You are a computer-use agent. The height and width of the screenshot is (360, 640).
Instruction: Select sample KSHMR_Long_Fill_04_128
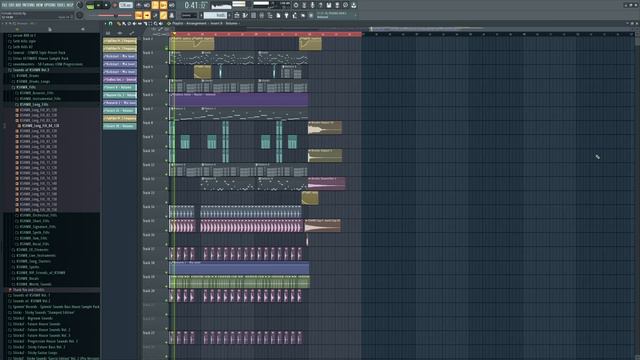tap(38, 126)
